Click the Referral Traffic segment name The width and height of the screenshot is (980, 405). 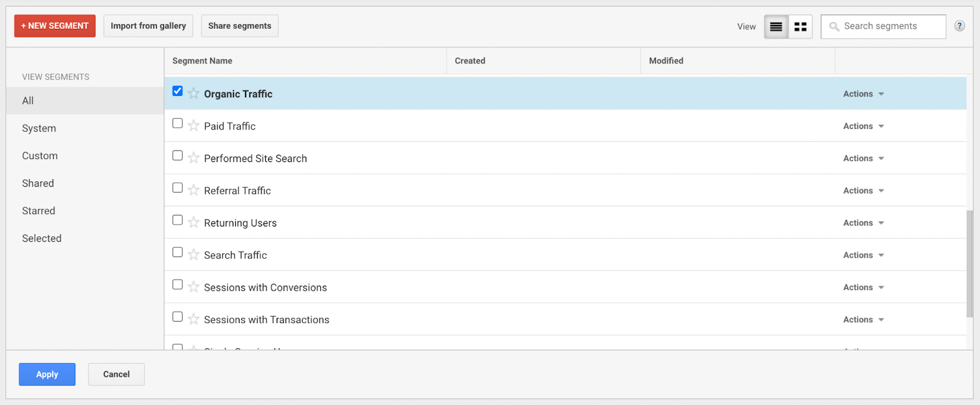(x=238, y=191)
